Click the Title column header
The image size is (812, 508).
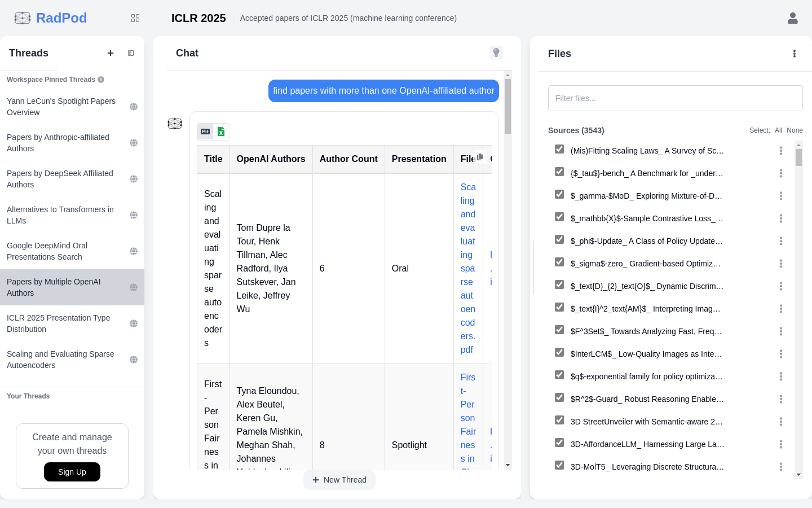(213, 159)
